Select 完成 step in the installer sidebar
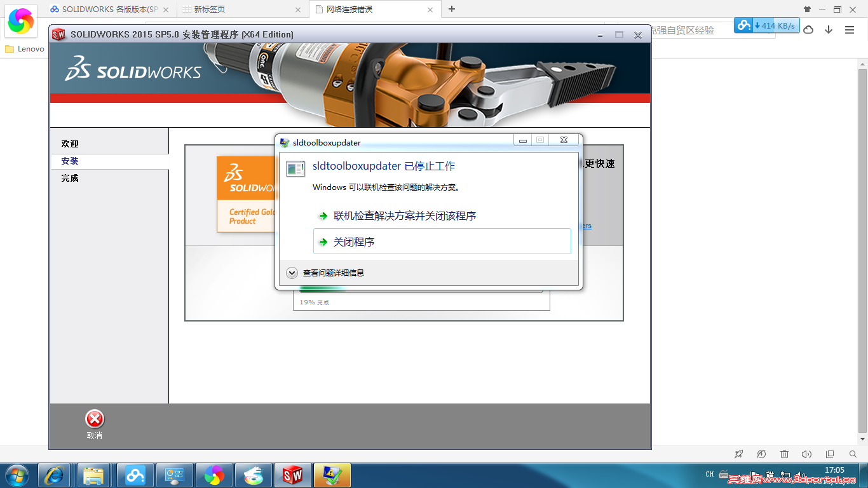The image size is (868, 488). [x=70, y=178]
